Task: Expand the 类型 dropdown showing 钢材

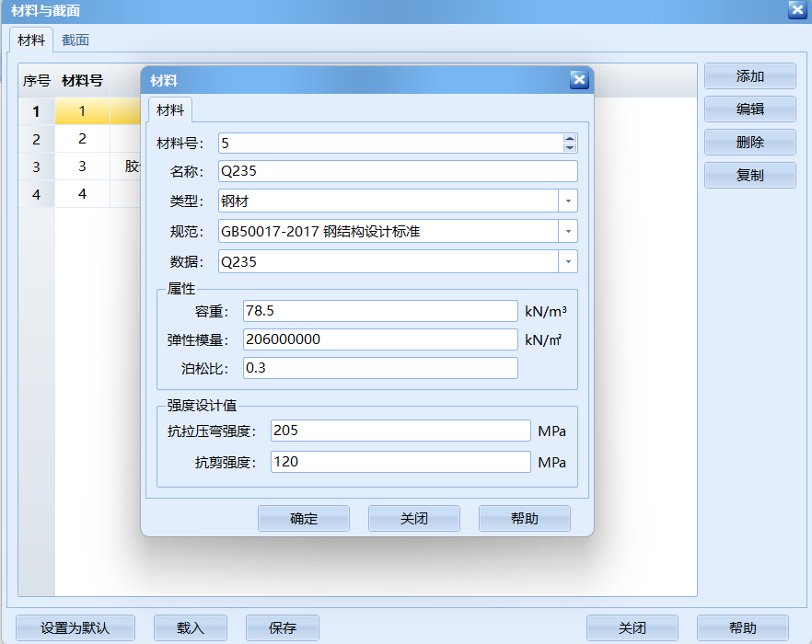Action: pyautogui.click(x=568, y=201)
